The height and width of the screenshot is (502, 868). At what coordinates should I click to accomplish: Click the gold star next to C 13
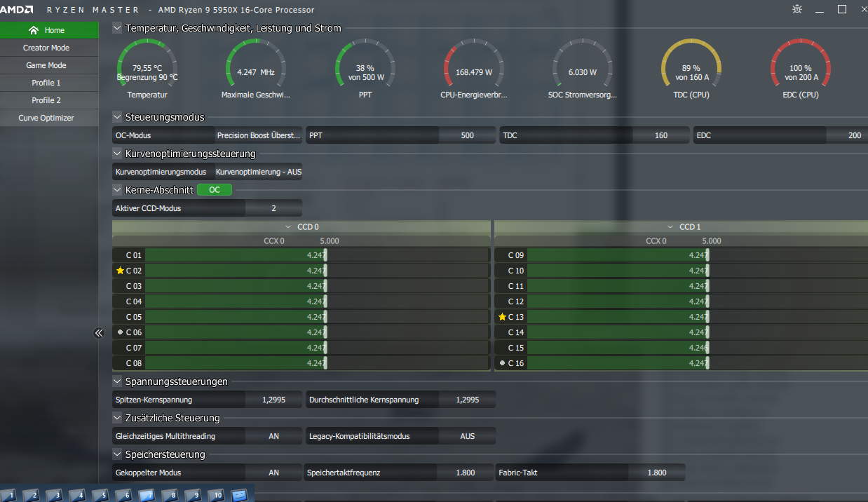pos(502,317)
